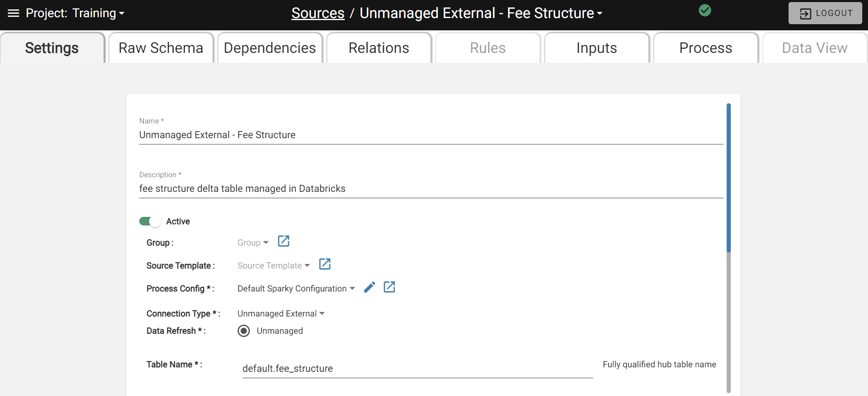Expand the Project Training dropdown

click(x=75, y=13)
